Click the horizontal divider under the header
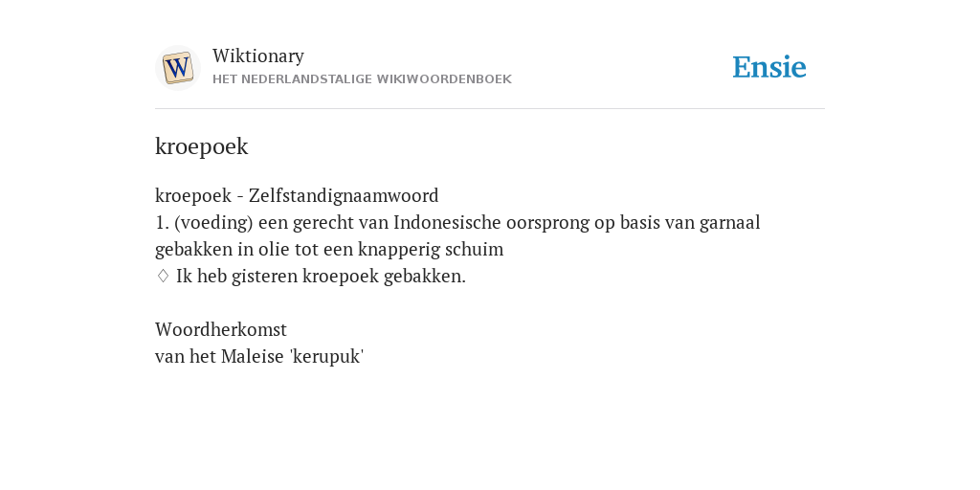 click(x=490, y=109)
